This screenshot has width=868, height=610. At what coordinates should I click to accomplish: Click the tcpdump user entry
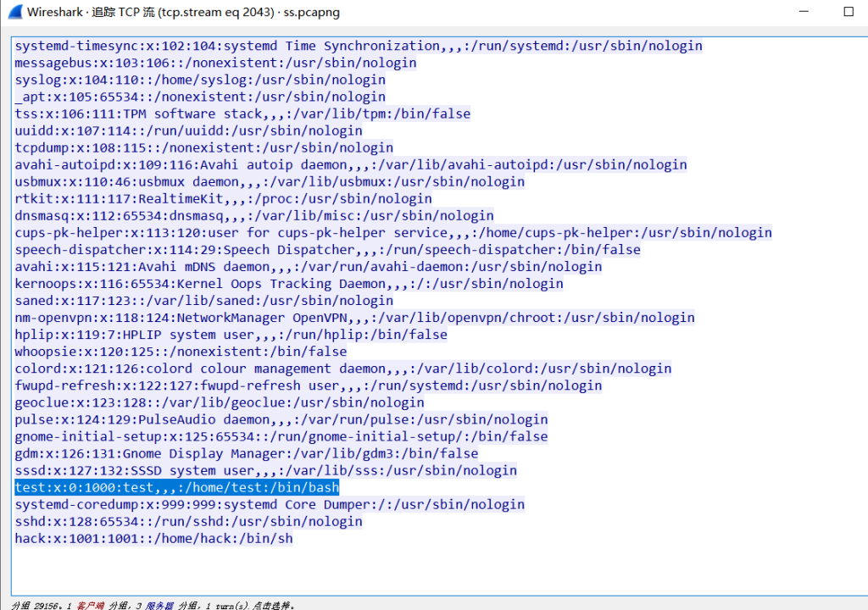point(203,147)
